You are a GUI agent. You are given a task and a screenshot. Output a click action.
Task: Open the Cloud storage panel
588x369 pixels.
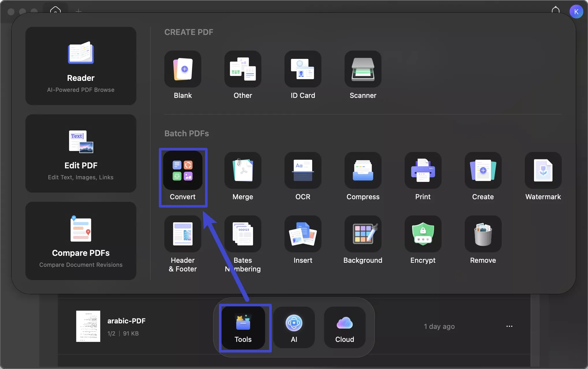[344, 328]
